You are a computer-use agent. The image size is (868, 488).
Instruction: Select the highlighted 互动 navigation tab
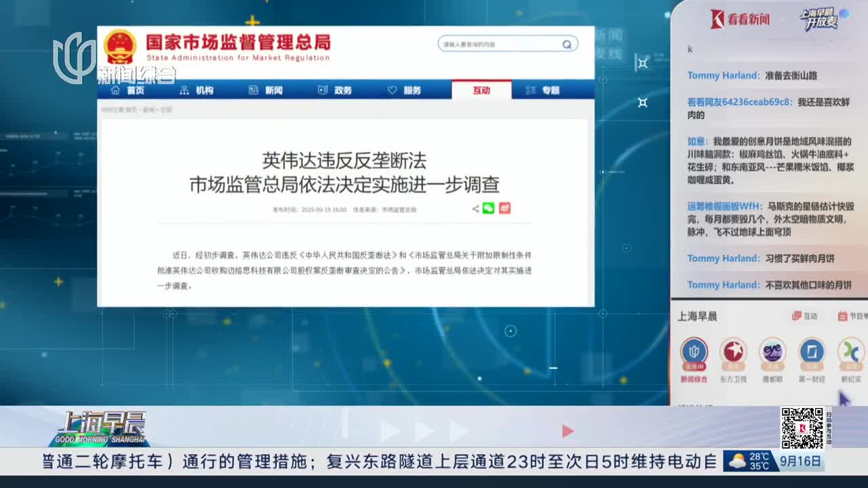[481, 90]
